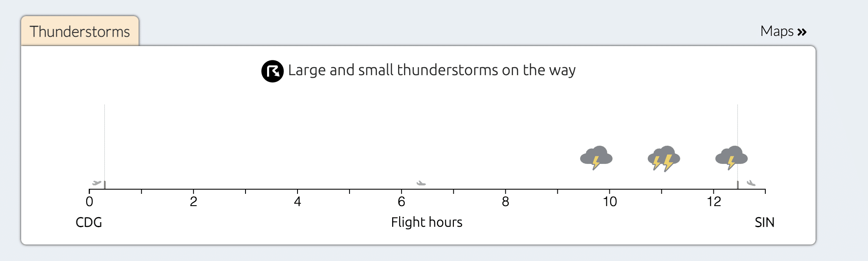Click hour 8 on the flight timeline

click(x=505, y=201)
